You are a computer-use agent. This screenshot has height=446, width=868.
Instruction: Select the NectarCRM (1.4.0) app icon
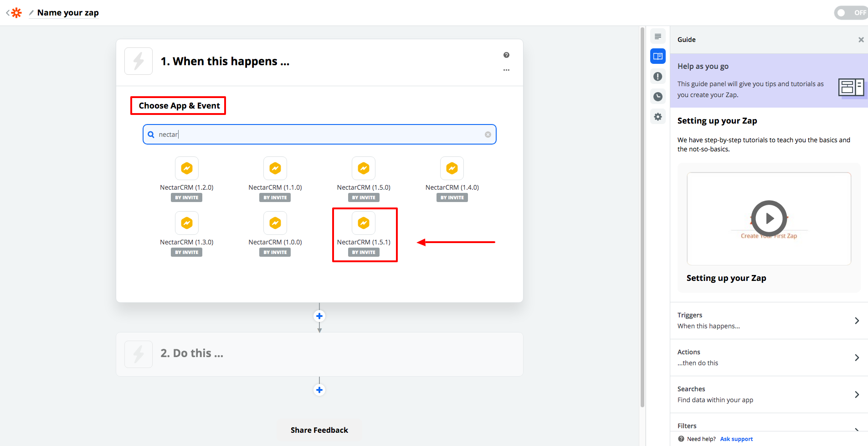tap(452, 168)
